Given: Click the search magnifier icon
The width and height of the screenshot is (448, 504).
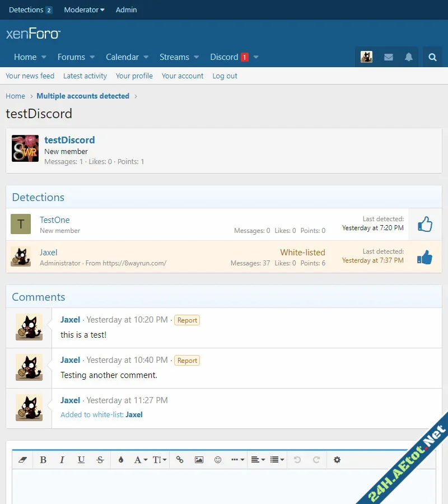Looking at the screenshot, I should tap(432, 57).
